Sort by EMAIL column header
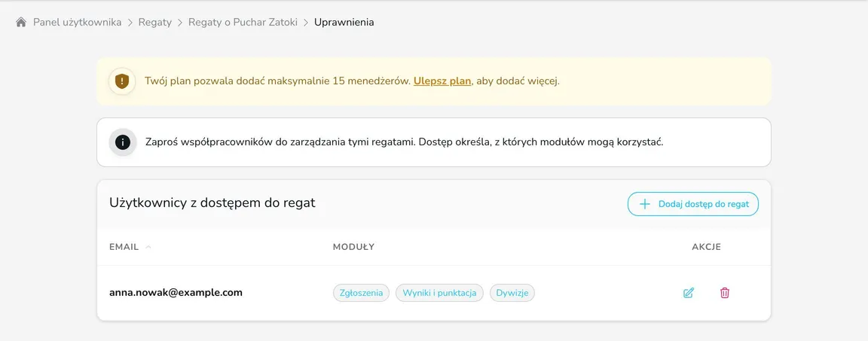Image resolution: width=868 pixels, height=341 pixels. coord(130,247)
